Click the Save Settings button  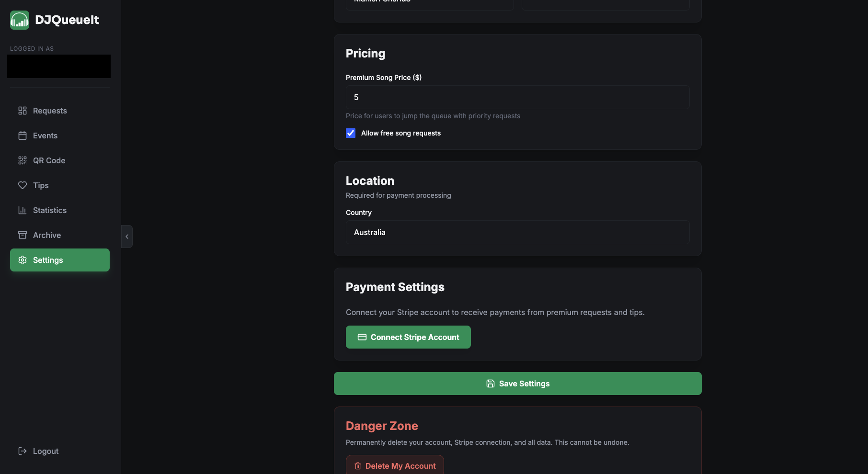coord(517,384)
